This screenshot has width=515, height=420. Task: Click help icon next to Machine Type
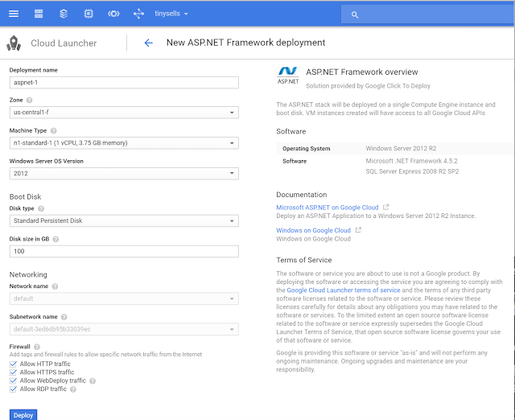click(x=54, y=130)
